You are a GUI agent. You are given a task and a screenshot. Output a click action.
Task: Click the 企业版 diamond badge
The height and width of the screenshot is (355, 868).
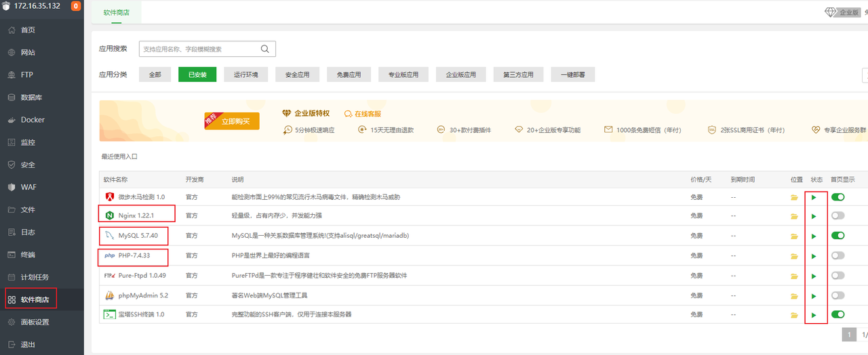pos(842,12)
